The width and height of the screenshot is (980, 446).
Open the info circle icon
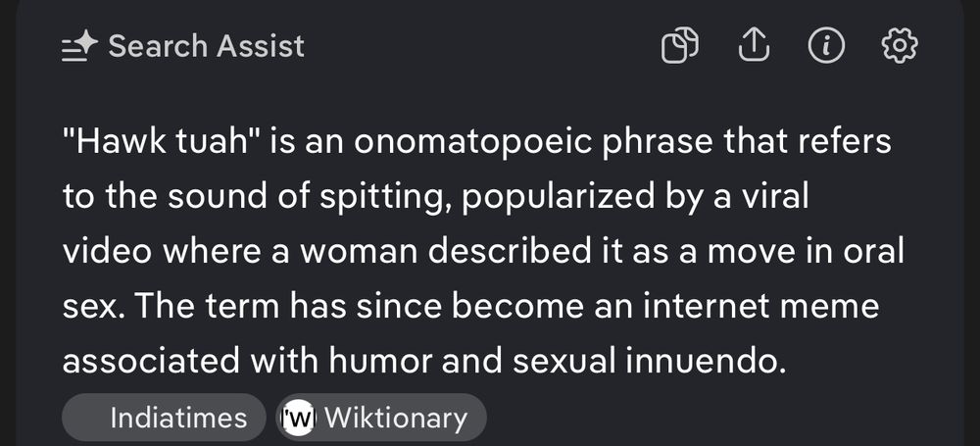(x=826, y=45)
